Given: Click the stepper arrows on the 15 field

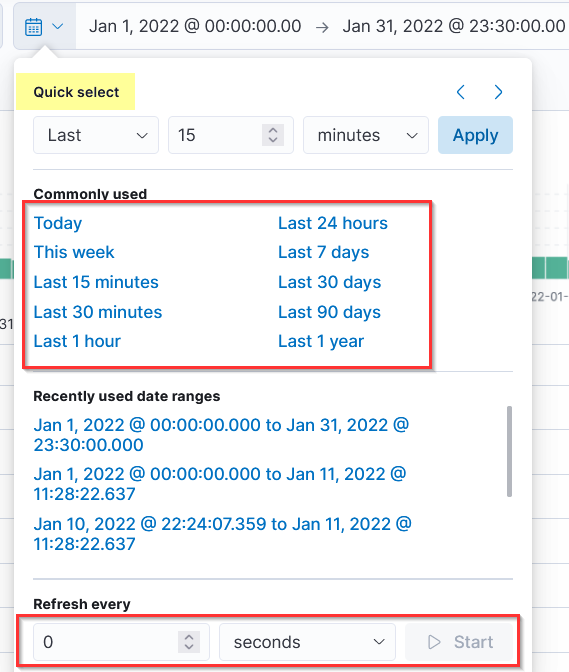Looking at the screenshot, I should point(273,135).
